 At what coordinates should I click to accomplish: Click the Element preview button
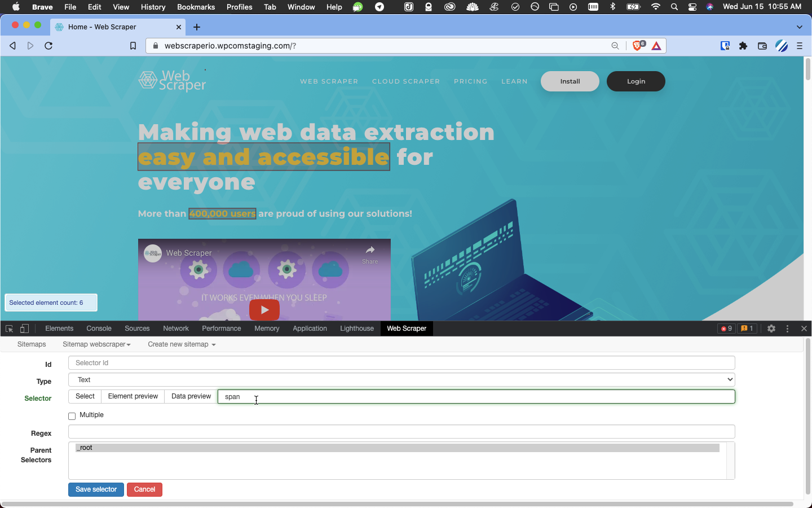coord(133,396)
